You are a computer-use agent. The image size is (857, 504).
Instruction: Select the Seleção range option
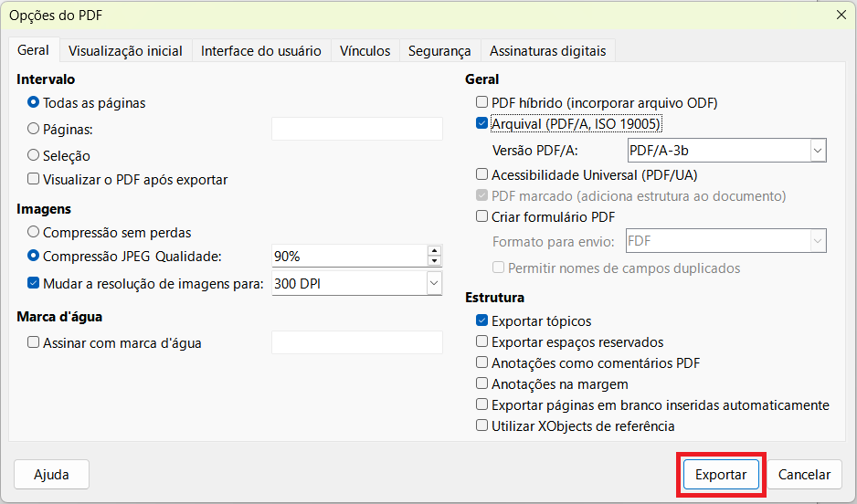pos(34,156)
